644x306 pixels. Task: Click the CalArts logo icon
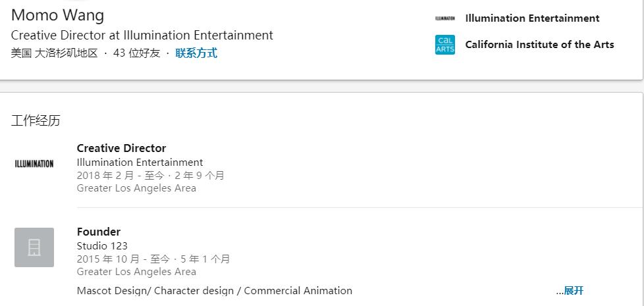coord(445,45)
